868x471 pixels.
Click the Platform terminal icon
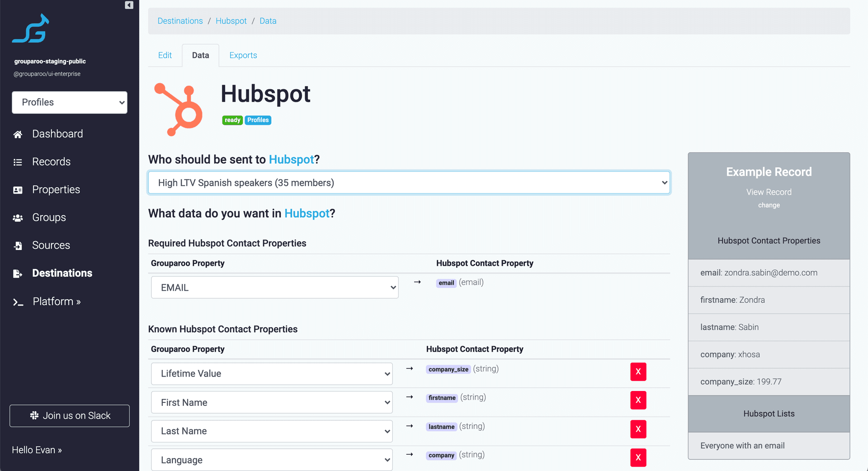pos(18,302)
